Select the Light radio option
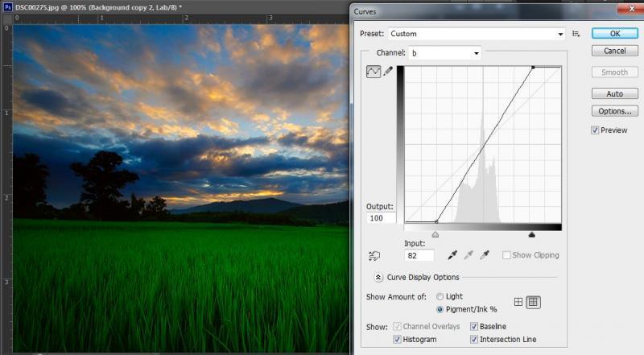This screenshot has height=355, width=644. pyautogui.click(x=440, y=296)
